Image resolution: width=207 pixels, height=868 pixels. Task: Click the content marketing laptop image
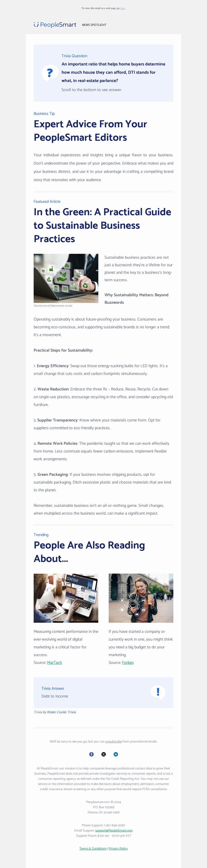pos(66,598)
